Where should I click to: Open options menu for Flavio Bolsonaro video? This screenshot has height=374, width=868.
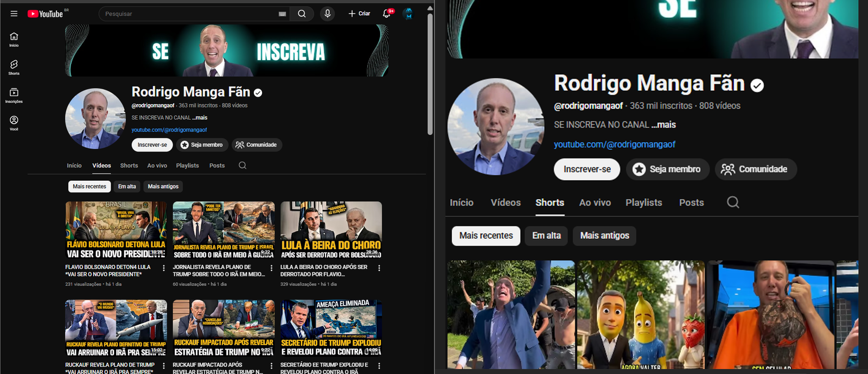(x=164, y=268)
